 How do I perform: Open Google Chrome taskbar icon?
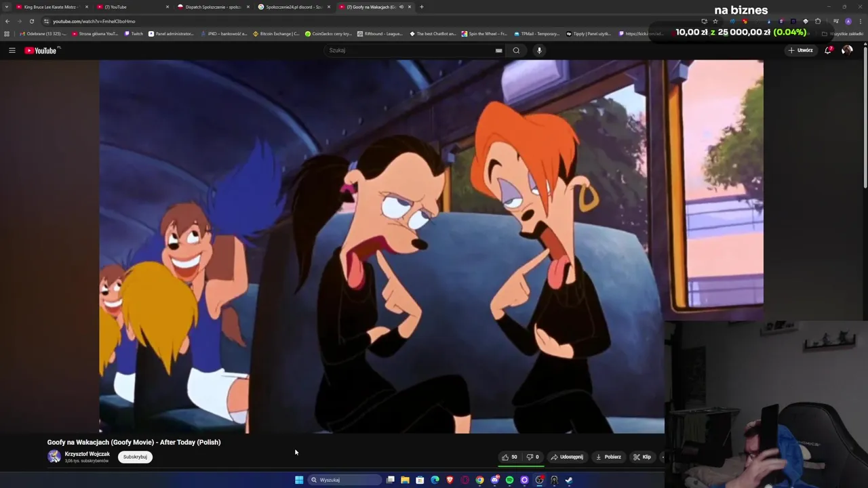(479, 480)
